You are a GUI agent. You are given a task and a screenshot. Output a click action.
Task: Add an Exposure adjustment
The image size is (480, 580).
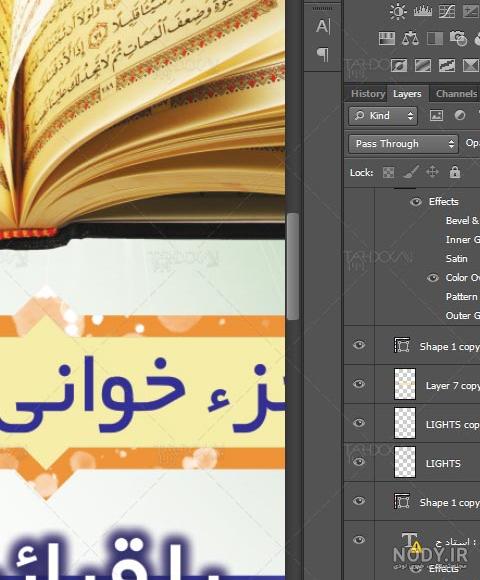tap(471, 11)
